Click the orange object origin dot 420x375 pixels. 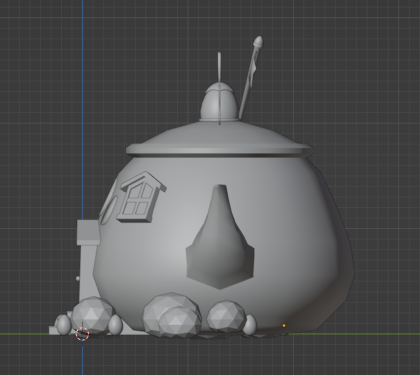(284, 325)
